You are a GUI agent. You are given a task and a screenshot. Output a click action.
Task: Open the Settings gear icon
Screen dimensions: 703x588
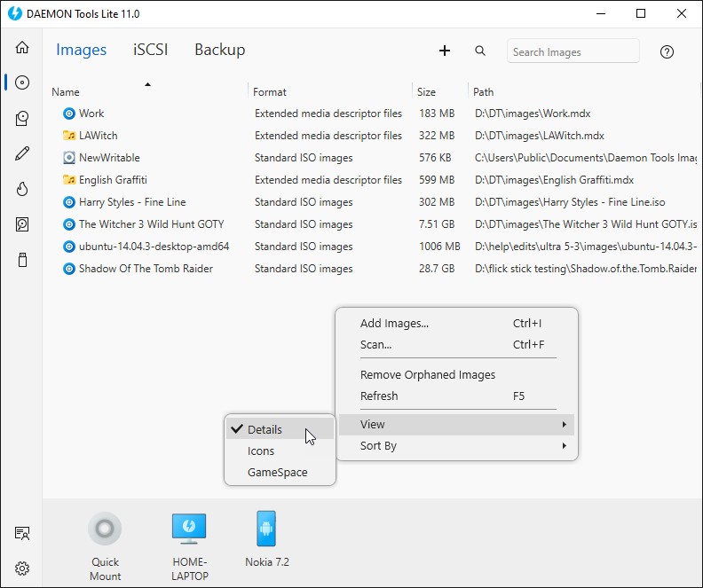[22, 568]
